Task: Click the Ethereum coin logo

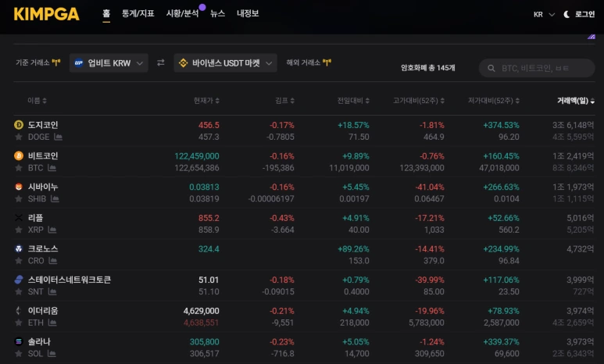Action: coord(19,310)
